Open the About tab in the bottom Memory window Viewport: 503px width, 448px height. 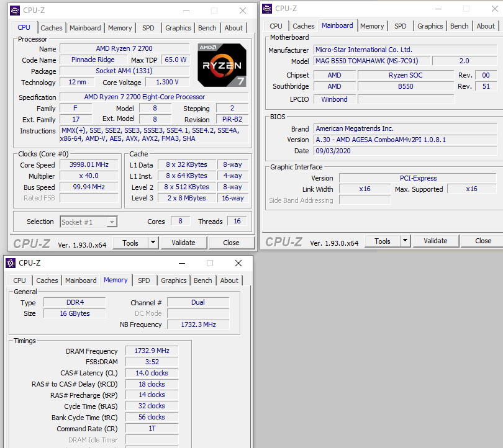pos(229,280)
